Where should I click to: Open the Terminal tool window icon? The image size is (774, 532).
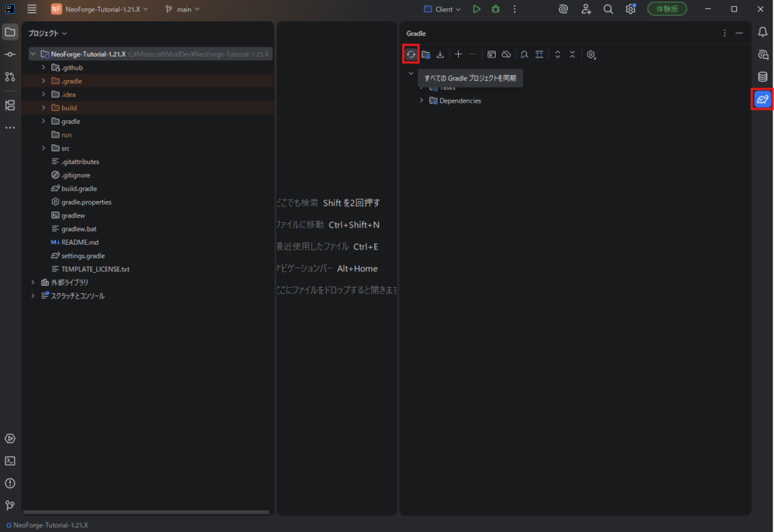[x=10, y=460]
